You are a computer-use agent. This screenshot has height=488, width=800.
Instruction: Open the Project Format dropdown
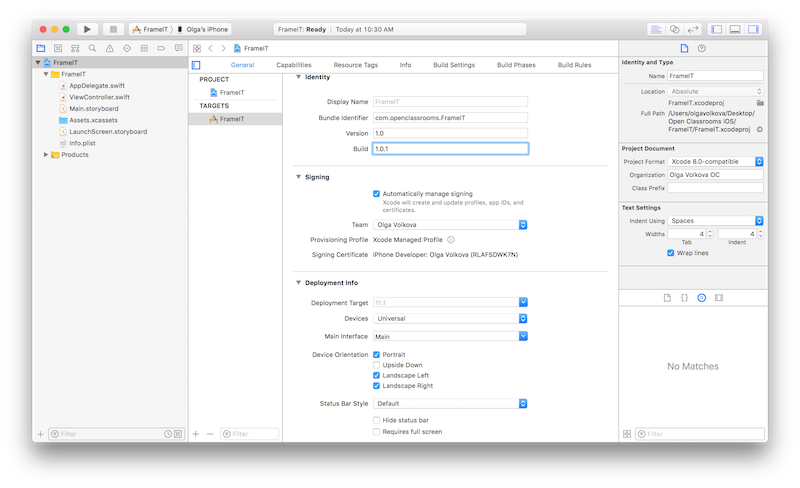tap(715, 162)
